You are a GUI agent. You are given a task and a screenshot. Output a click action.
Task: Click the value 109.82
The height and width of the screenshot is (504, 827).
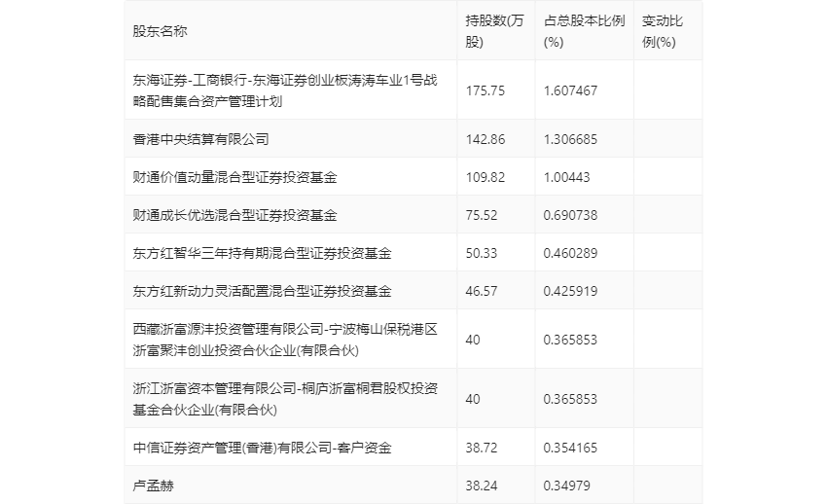(485, 177)
